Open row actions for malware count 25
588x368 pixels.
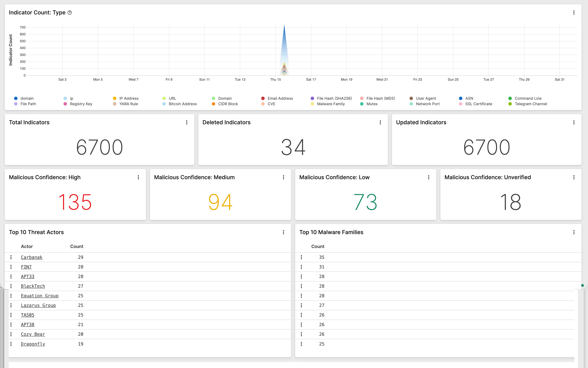click(x=301, y=344)
